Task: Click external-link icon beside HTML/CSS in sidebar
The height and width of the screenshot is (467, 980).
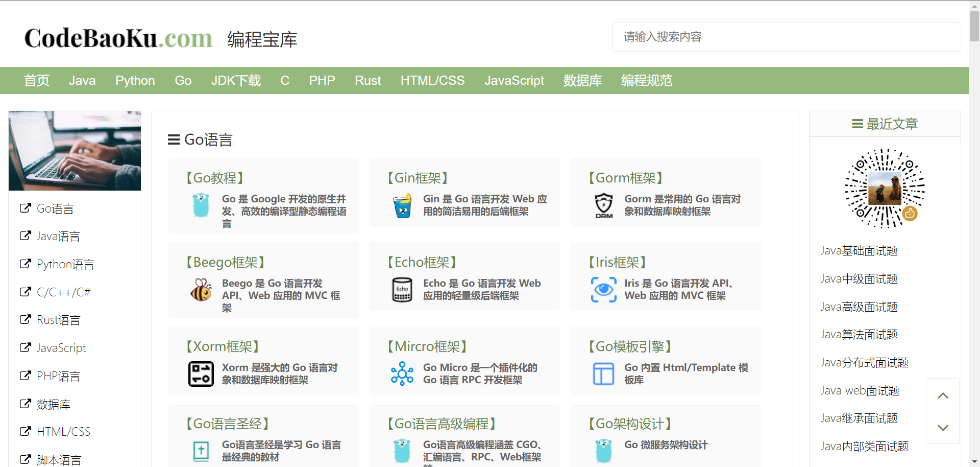Action: (25, 431)
